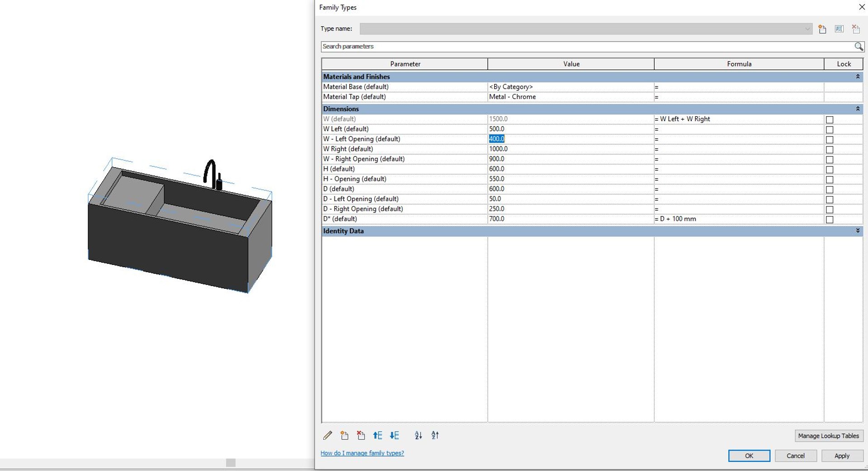Toggle lock checkbox for W Left

(830, 129)
